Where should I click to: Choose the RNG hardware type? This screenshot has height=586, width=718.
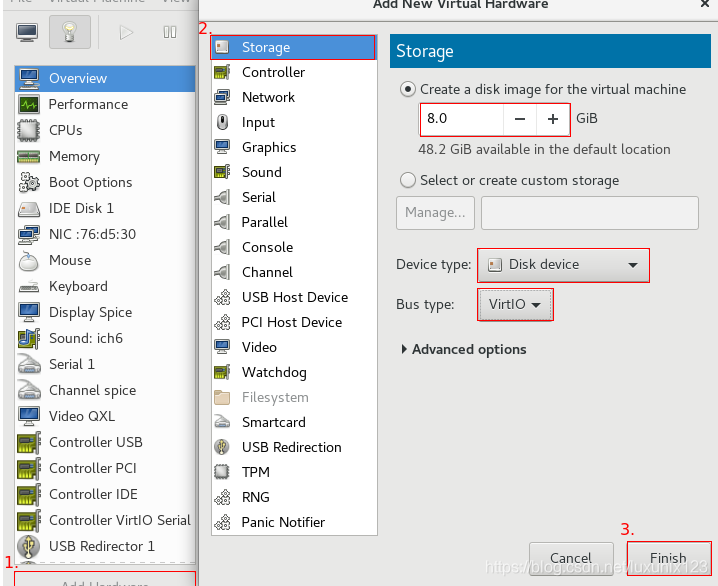(294, 497)
